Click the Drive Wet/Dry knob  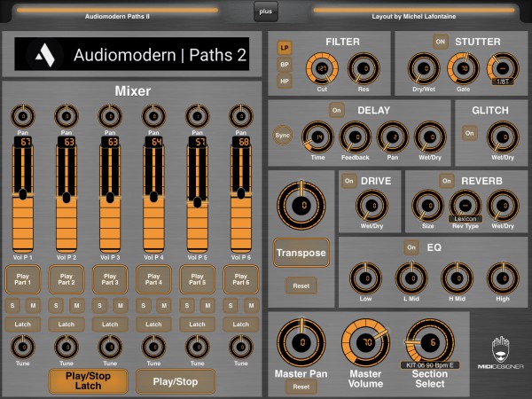372,206
